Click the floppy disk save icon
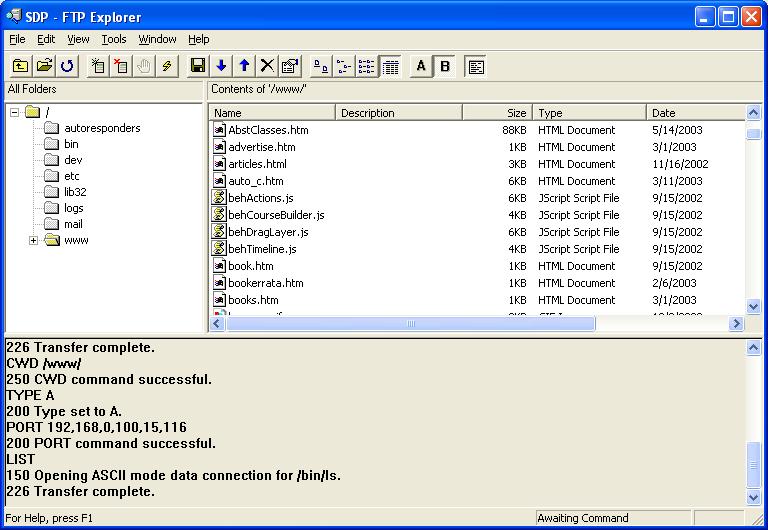The image size is (768, 530). click(x=198, y=66)
